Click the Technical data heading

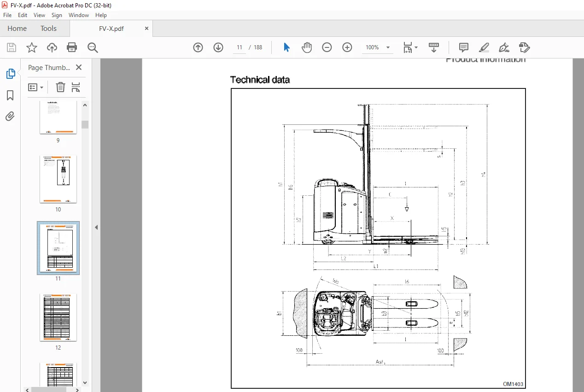pyautogui.click(x=260, y=80)
